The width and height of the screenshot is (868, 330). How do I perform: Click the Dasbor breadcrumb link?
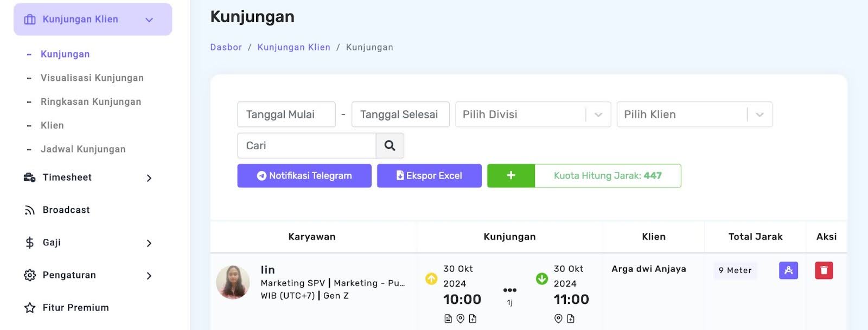point(226,47)
